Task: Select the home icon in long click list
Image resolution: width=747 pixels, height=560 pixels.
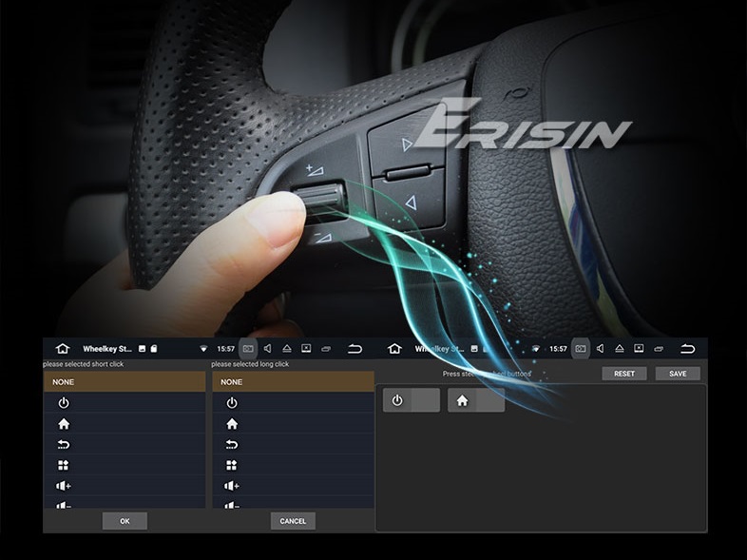Action: (x=231, y=424)
